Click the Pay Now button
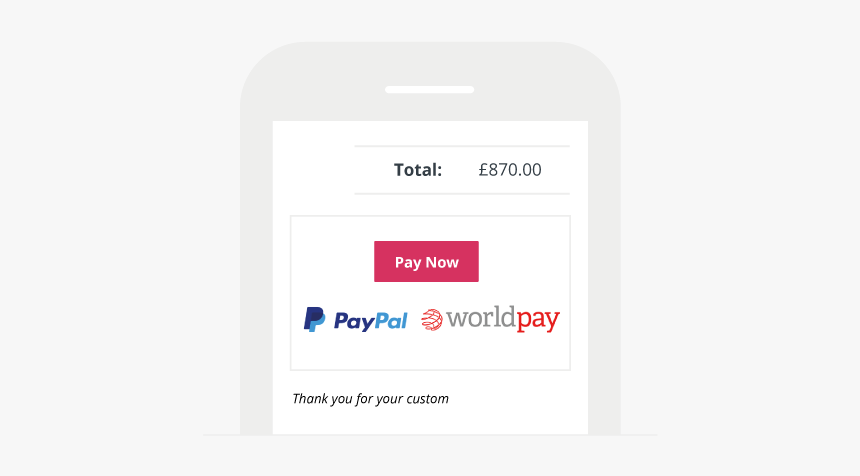 (426, 262)
